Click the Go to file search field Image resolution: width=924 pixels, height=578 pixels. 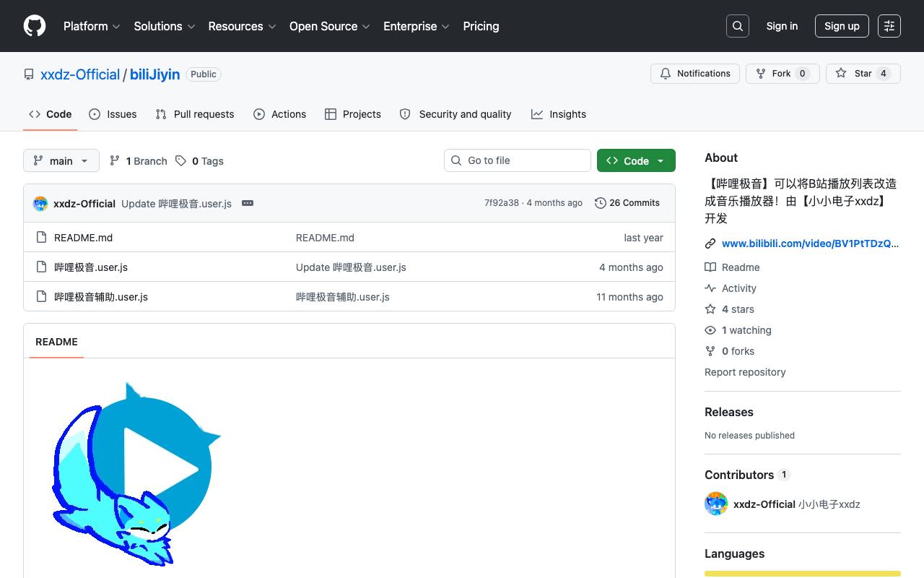[x=517, y=160]
